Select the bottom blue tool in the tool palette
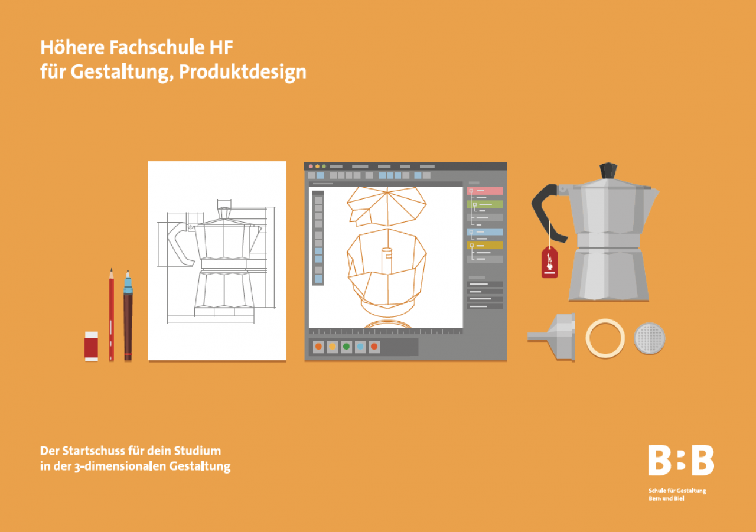756x532 pixels. tap(318, 279)
